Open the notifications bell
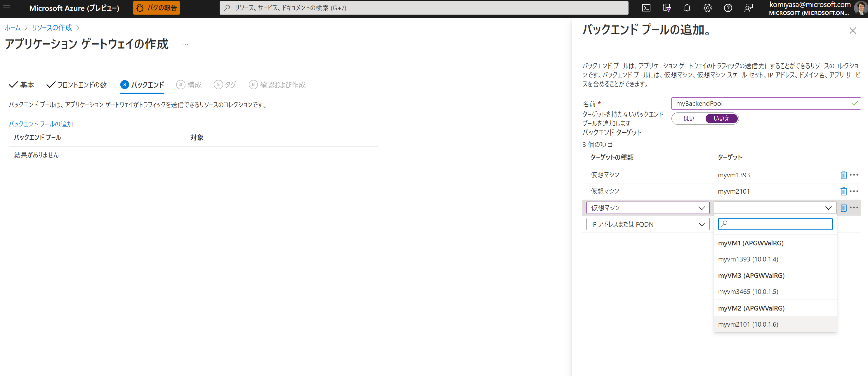 (687, 8)
